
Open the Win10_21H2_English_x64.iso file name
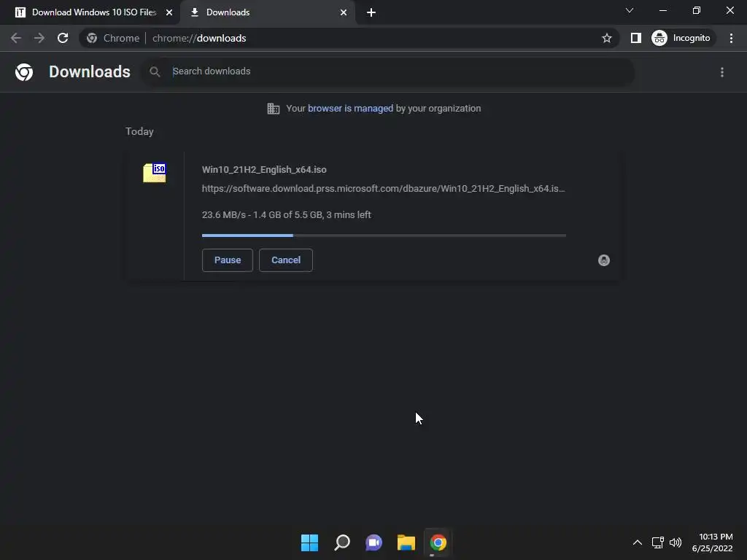[x=264, y=169]
